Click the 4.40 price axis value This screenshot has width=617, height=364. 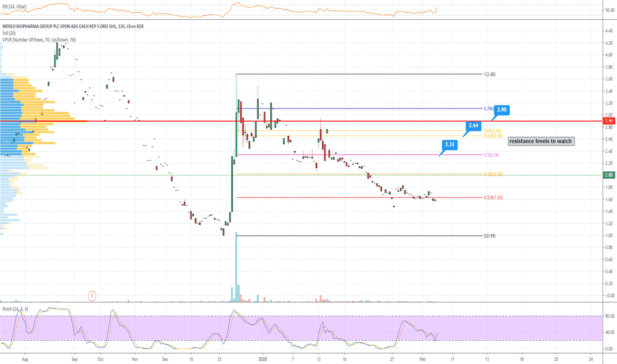tap(609, 30)
